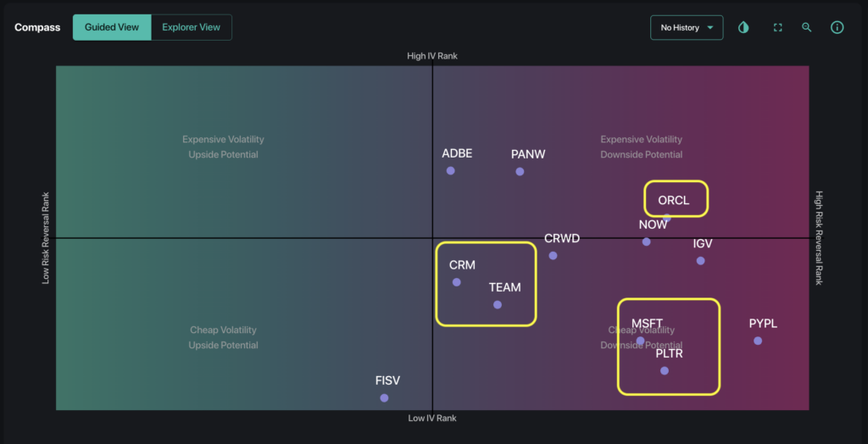Click the NOW data point

tap(646, 241)
